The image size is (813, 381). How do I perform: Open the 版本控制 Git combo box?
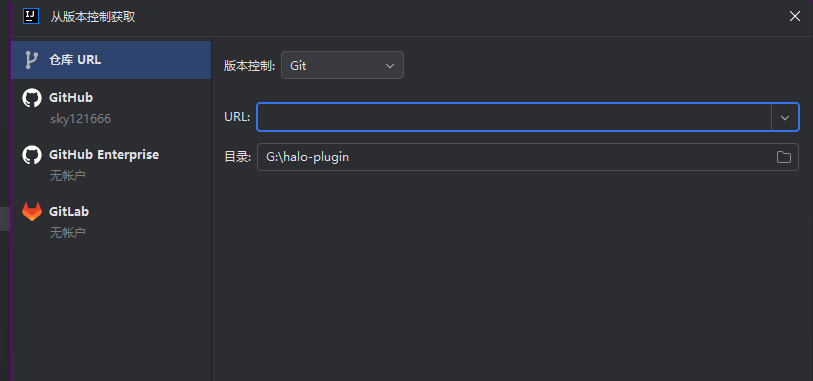342,66
